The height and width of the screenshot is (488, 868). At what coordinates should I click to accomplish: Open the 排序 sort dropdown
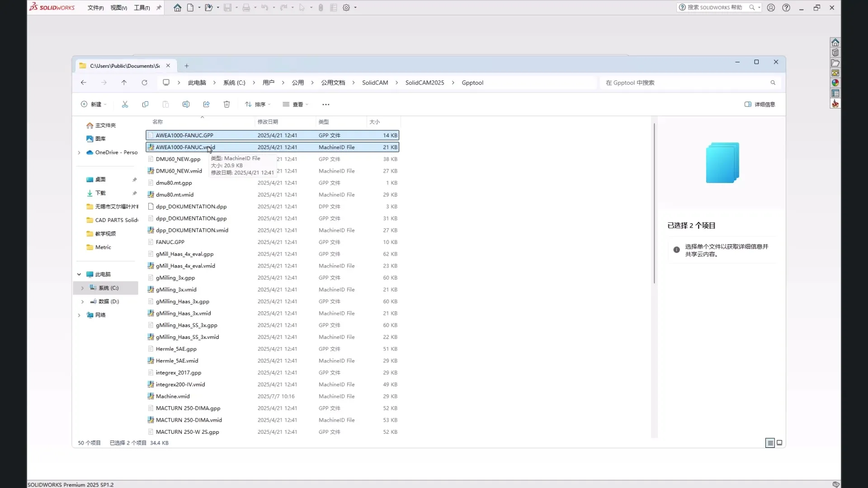[258, 104]
